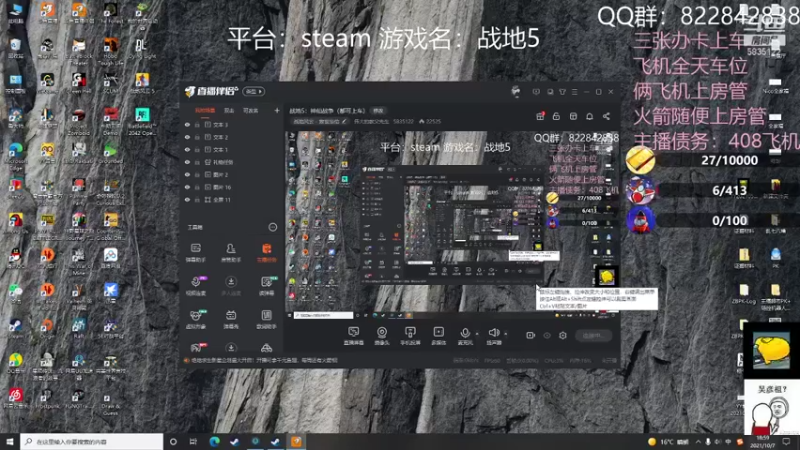The height and width of the screenshot is (450, 800).
Task: Open the hamburger menu in the title bar
Action: click(x=574, y=92)
